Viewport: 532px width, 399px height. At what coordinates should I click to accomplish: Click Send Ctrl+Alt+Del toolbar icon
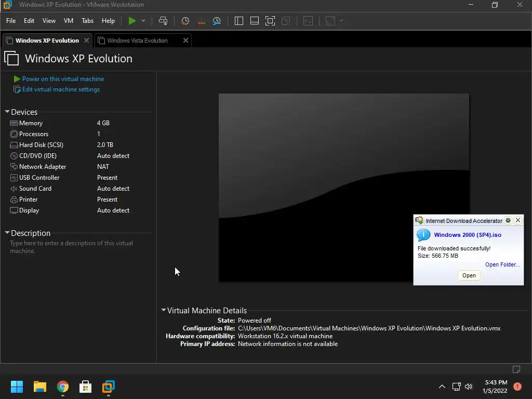(x=163, y=21)
